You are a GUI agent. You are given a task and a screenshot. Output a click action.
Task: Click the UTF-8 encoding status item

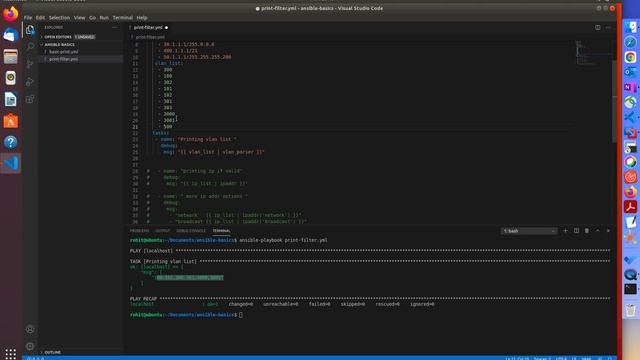tap(561, 358)
